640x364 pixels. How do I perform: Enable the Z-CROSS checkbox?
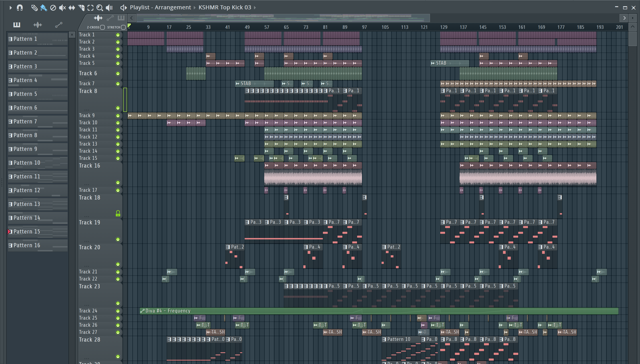tap(102, 27)
